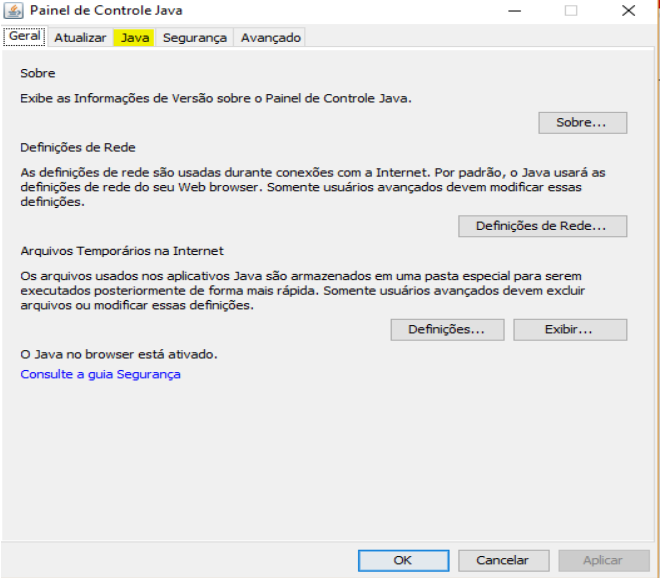
Task: Click the Definições... temporary files button
Action: (447, 329)
